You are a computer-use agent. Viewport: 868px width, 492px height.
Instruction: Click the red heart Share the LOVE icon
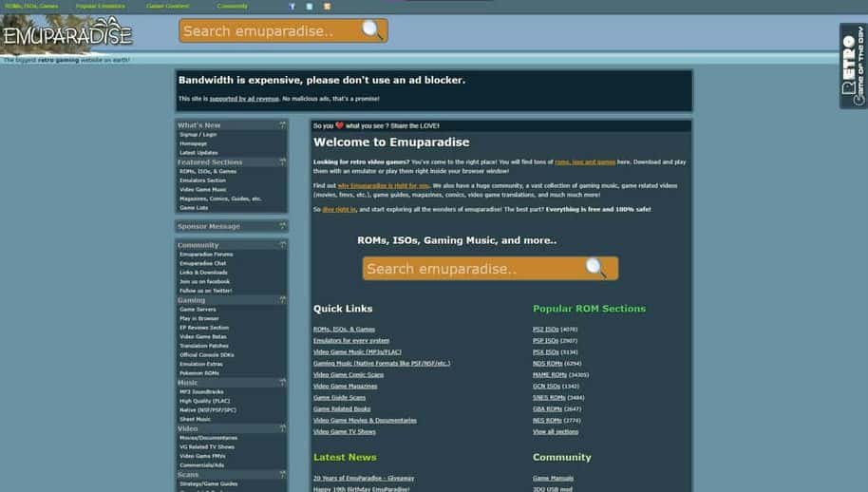pyautogui.click(x=339, y=125)
